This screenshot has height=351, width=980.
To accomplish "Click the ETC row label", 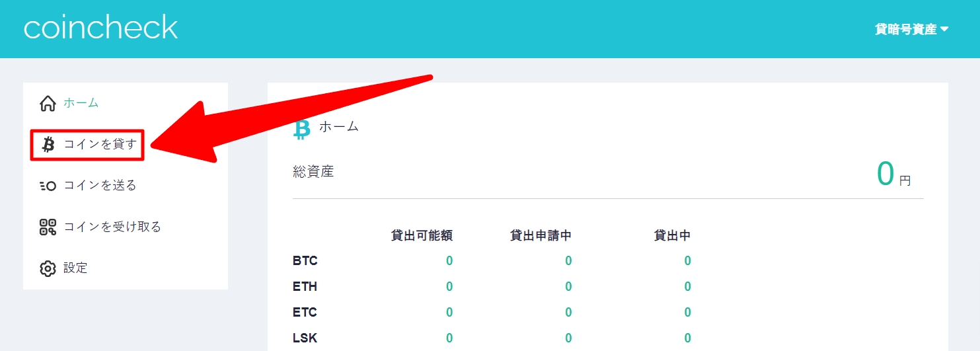I will pyautogui.click(x=305, y=312).
